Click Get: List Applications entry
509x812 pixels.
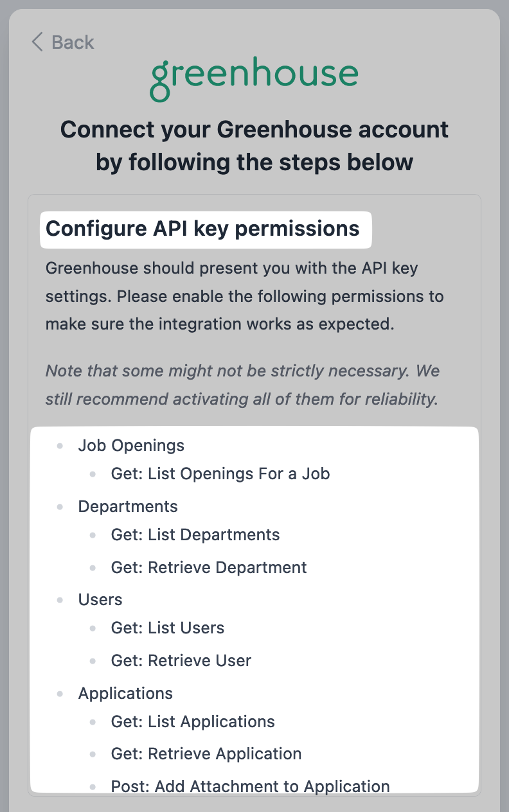coord(193,722)
